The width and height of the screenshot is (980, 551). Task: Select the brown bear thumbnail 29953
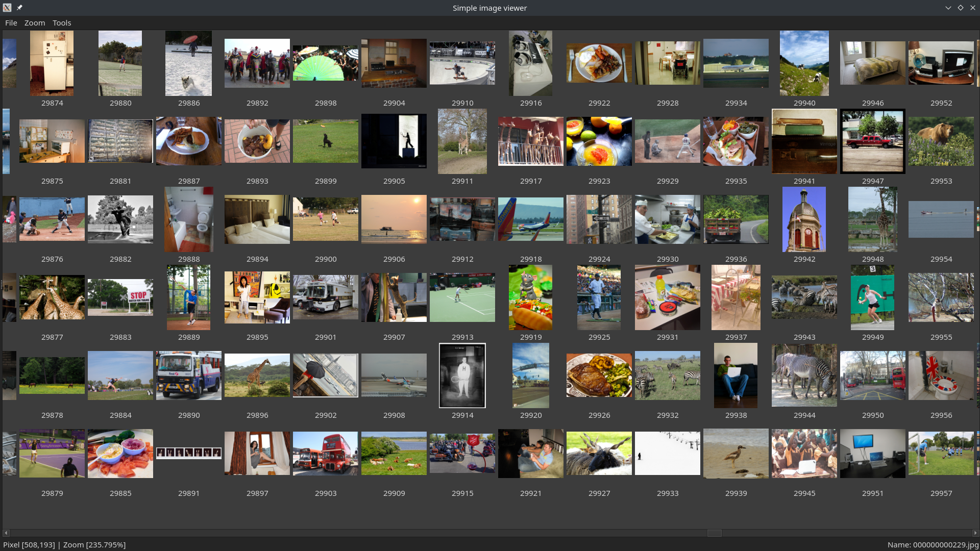(x=941, y=141)
